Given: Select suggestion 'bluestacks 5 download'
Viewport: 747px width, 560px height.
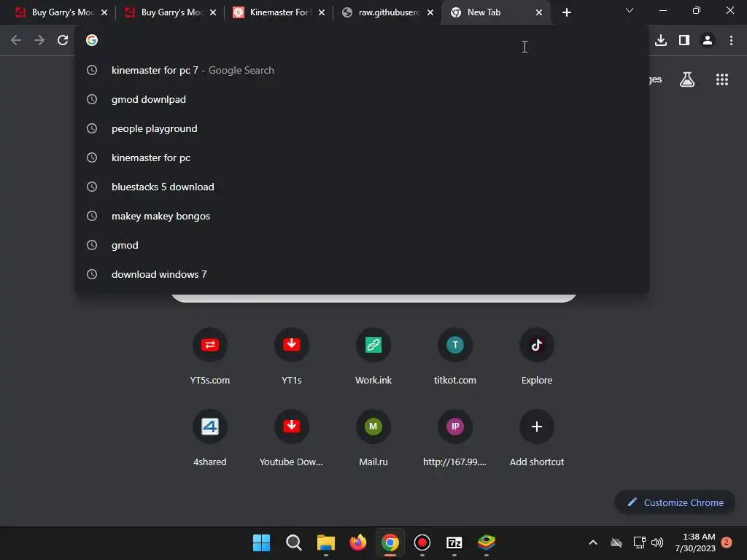Looking at the screenshot, I should 362,187.
